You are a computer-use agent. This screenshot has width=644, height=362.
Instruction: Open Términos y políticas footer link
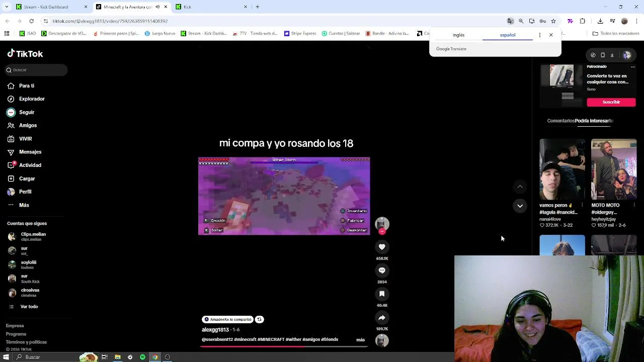26,342
